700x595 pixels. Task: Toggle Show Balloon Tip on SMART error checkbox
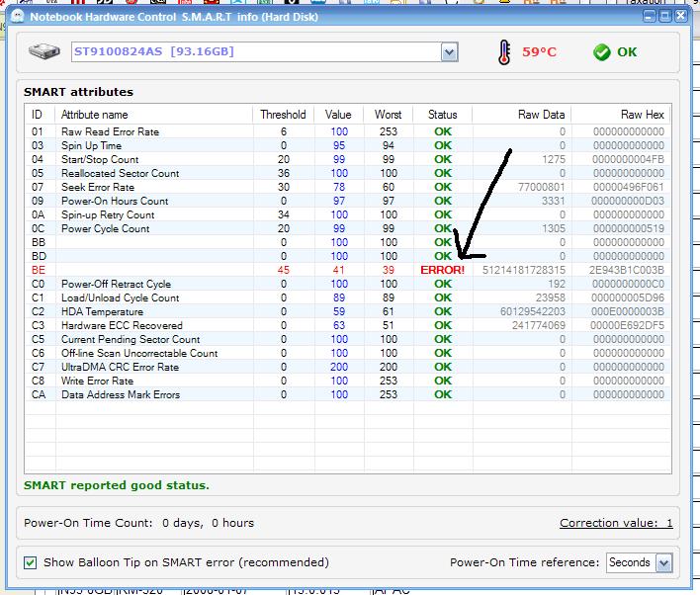point(31,562)
